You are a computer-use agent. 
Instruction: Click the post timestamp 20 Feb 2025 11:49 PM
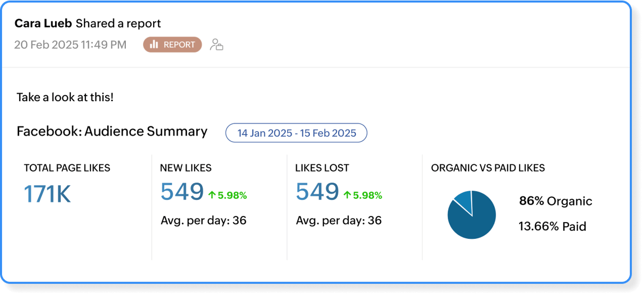click(x=70, y=45)
